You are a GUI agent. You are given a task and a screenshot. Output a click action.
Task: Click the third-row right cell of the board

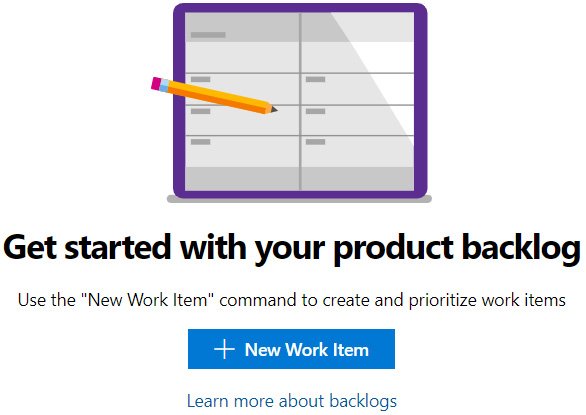coord(357,120)
